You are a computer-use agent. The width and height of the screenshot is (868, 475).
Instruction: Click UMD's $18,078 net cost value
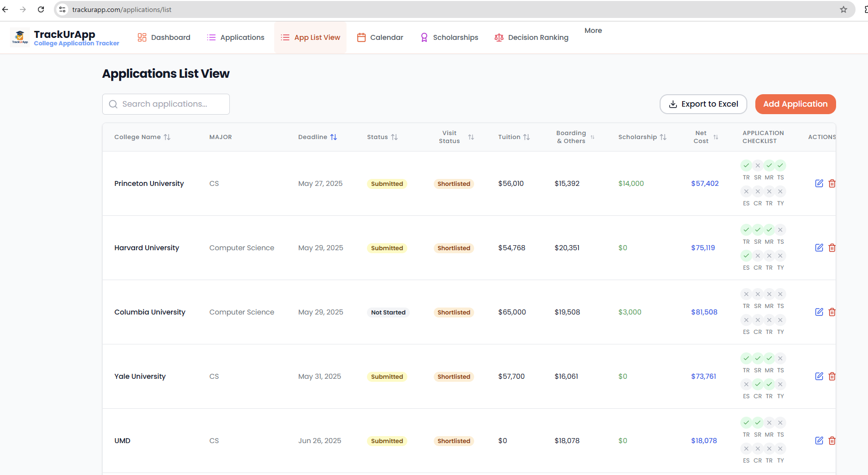(x=704, y=441)
